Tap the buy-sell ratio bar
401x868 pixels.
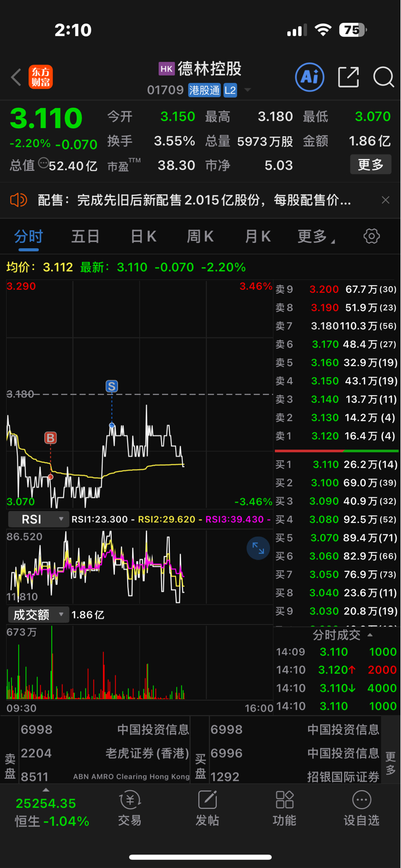tap(336, 450)
